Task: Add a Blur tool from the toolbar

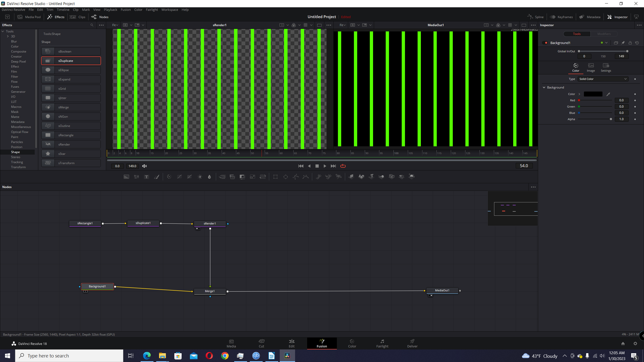Action: click(209, 177)
